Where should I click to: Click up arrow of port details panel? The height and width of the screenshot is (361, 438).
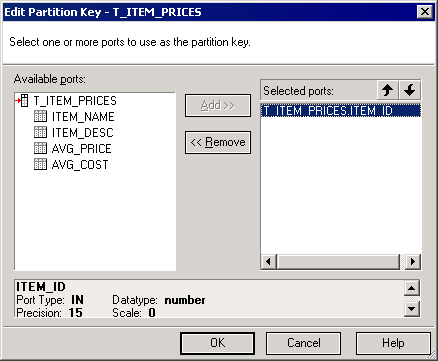click(412, 289)
